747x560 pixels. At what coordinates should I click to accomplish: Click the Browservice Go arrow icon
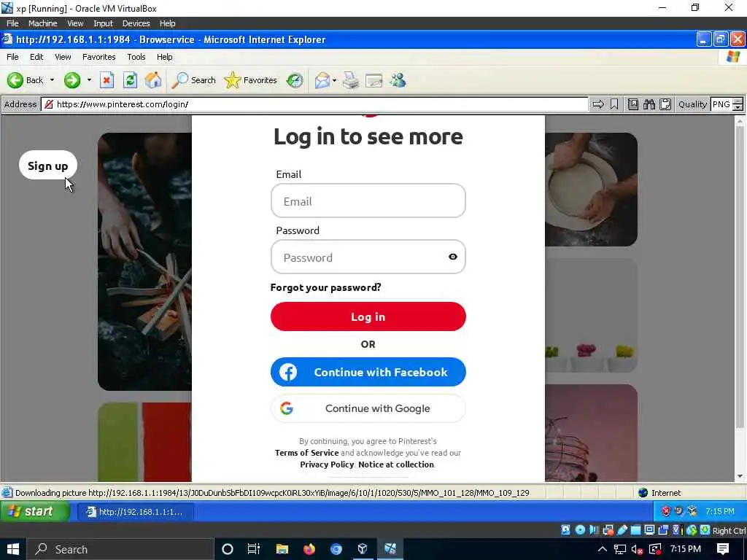(x=598, y=104)
